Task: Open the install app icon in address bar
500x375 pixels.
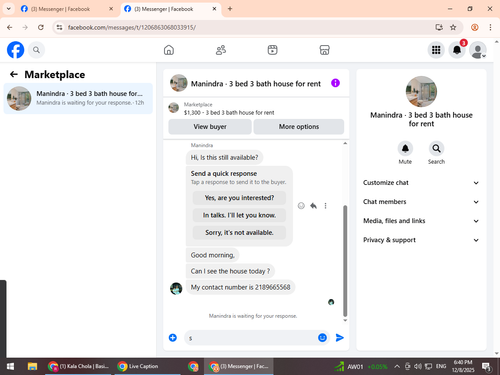Action: coord(439,27)
